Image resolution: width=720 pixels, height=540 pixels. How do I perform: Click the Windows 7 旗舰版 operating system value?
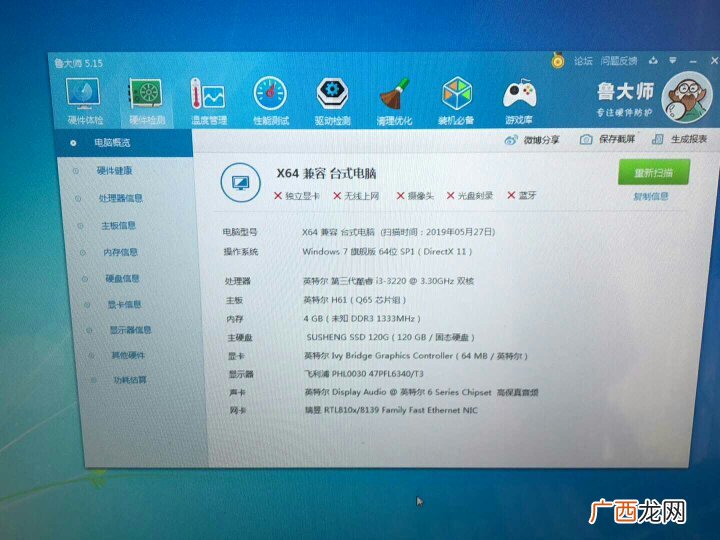click(387, 252)
